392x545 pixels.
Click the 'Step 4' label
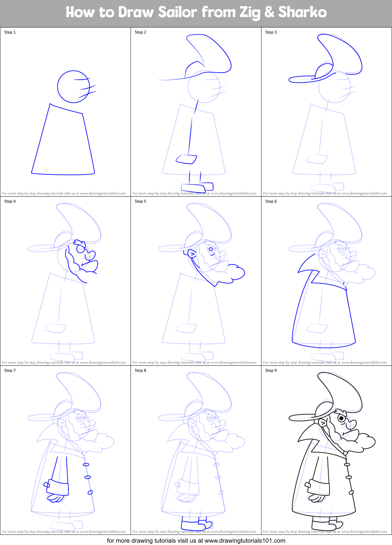(10, 201)
